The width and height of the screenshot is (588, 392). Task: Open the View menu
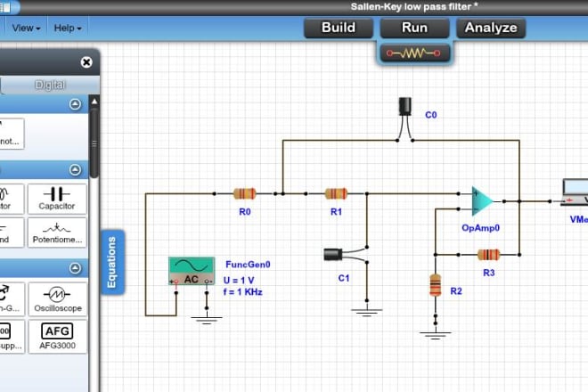[27, 28]
